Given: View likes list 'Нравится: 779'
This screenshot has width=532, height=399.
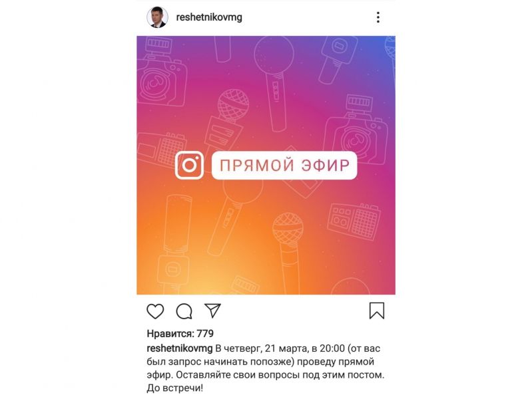Looking at the screenshot, I should (180, 334).
